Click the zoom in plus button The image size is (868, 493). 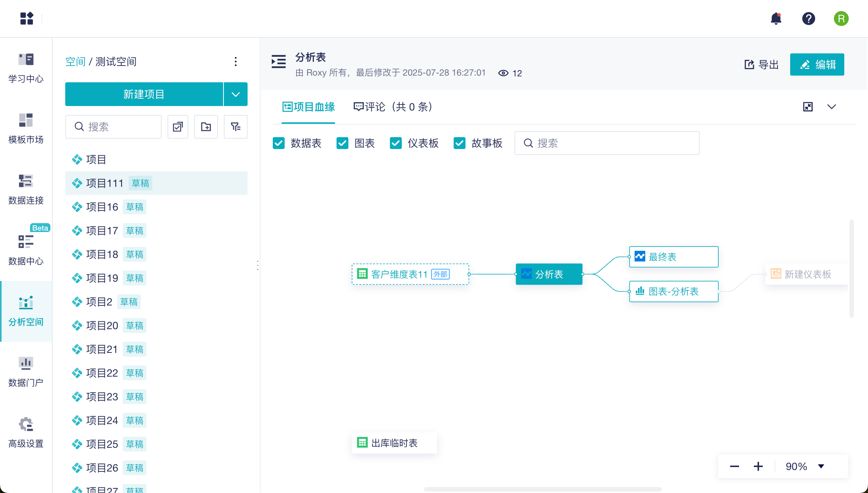[758, 466]
